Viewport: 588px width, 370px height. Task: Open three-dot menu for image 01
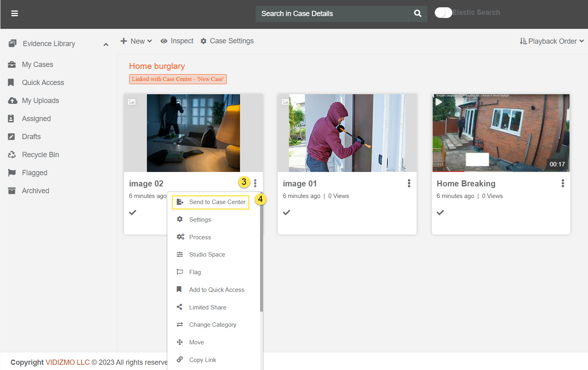click(409, 183)
